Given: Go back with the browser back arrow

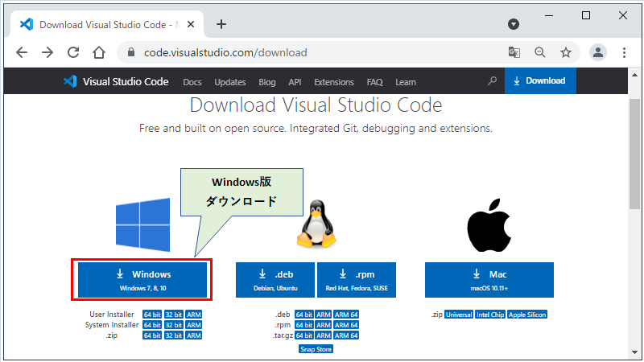Looking at the screenshot, I should pyautogui.click(x=22, y=53).
